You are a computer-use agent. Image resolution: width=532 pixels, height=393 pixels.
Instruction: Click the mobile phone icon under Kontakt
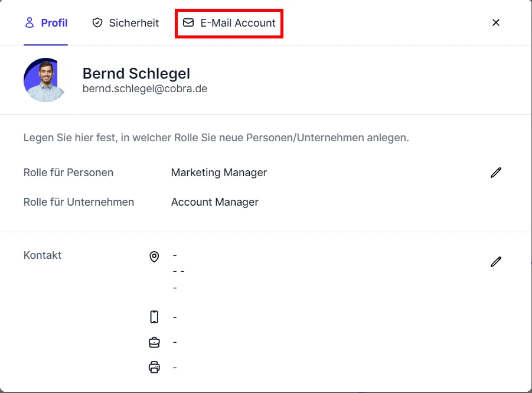tap(154, 317)
